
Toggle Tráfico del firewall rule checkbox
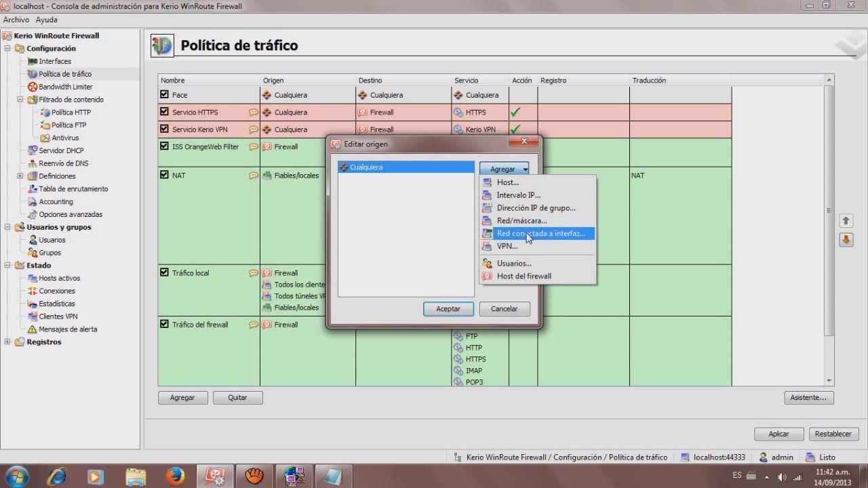click(164, 324)
